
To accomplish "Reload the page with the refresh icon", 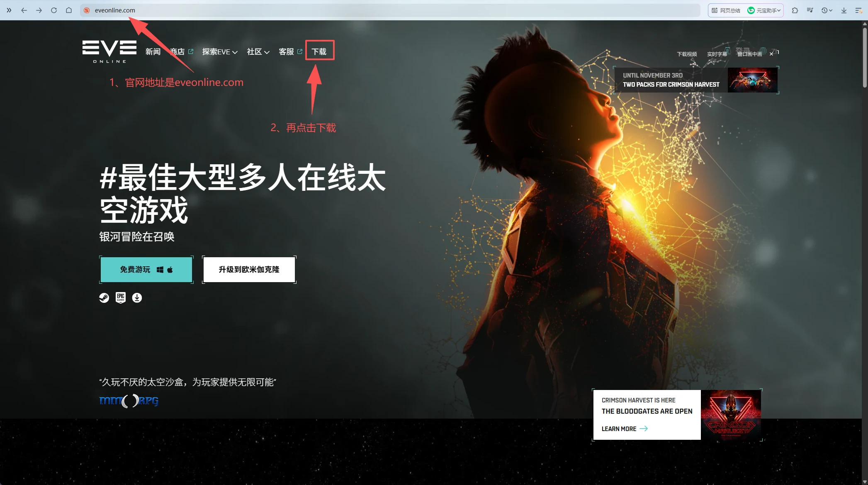I will click(54, 10).
